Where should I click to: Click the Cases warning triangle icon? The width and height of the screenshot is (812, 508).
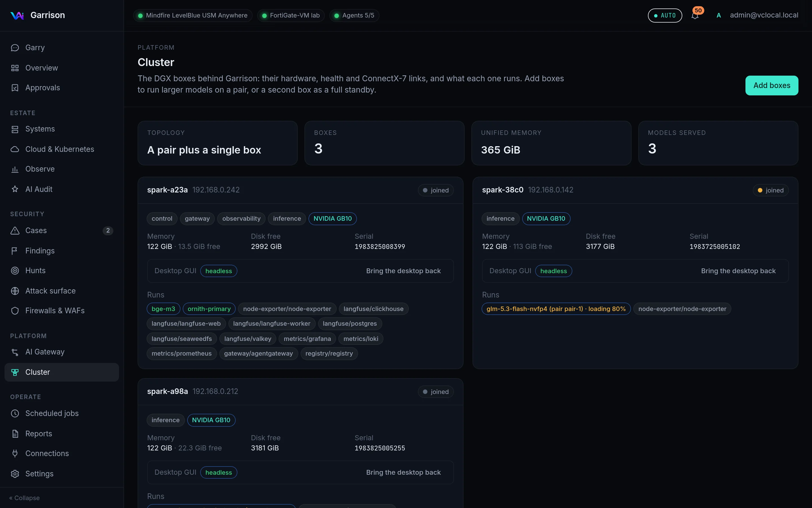(x=15, y=231)
